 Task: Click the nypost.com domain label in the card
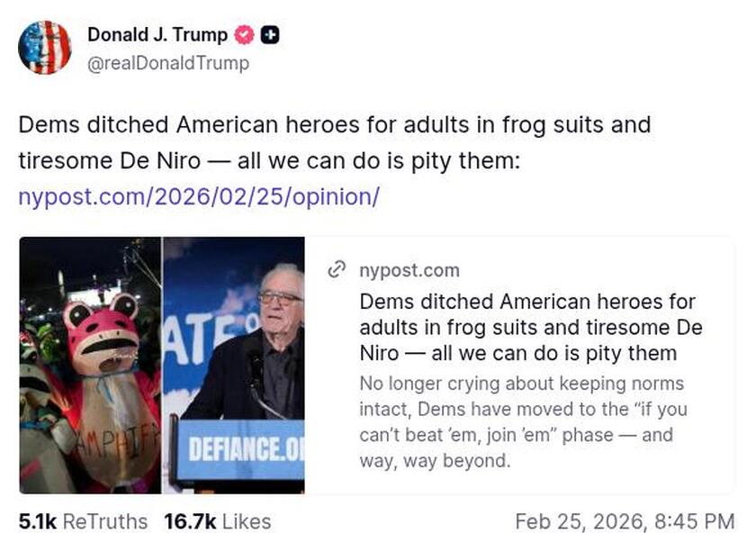point(409,270)
